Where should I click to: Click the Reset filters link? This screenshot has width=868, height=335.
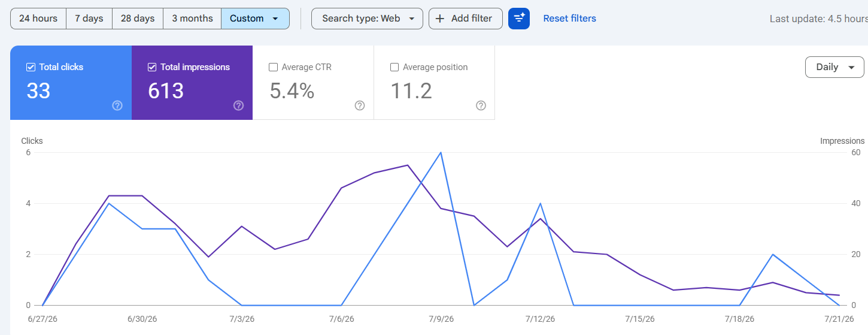(569, 19)
